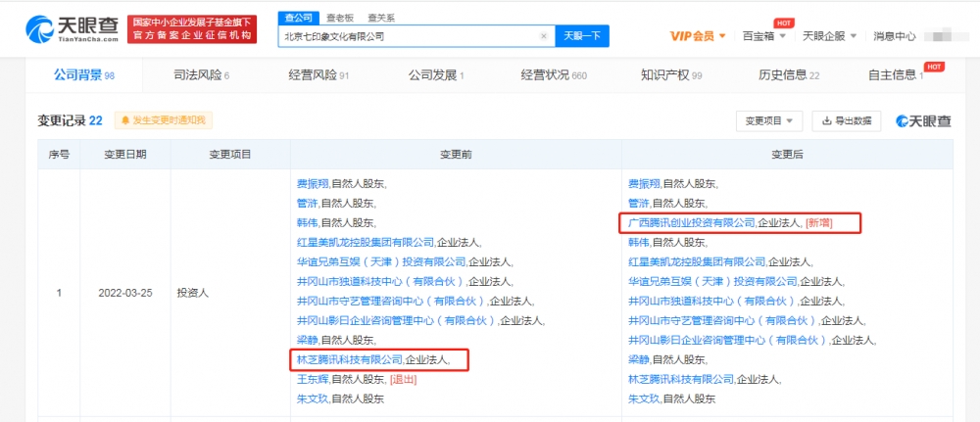This screenshot has height=422, width=980.
Task: Open 梁静 link in 变更前 column
Action: point(308,340)
